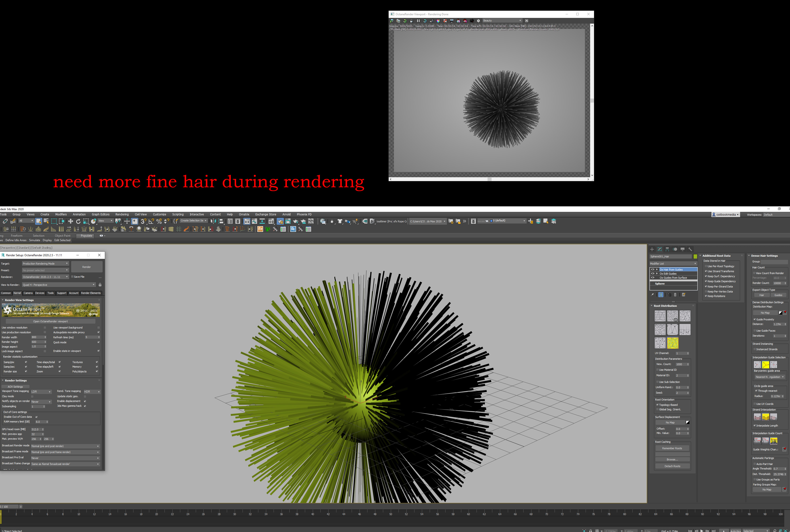Select the UV root distribution icon
Viewport: 790px width, 532px height.
point(672,316)
